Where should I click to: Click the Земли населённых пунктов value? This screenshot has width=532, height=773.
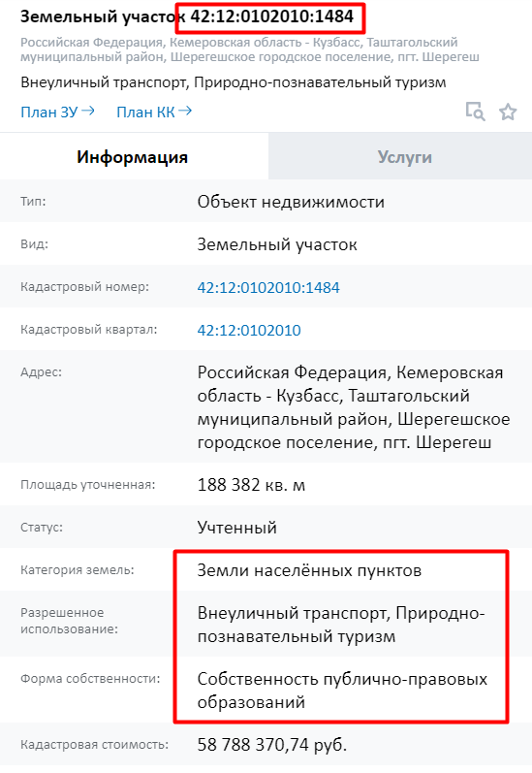(x=309, y=570)
